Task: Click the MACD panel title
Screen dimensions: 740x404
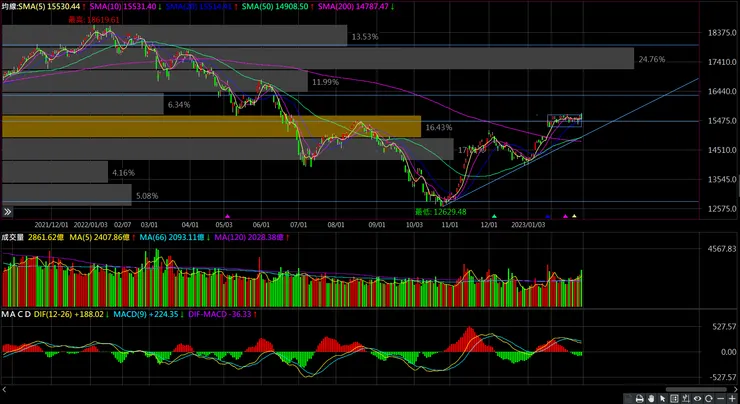Action: click(x=16, y=314)
